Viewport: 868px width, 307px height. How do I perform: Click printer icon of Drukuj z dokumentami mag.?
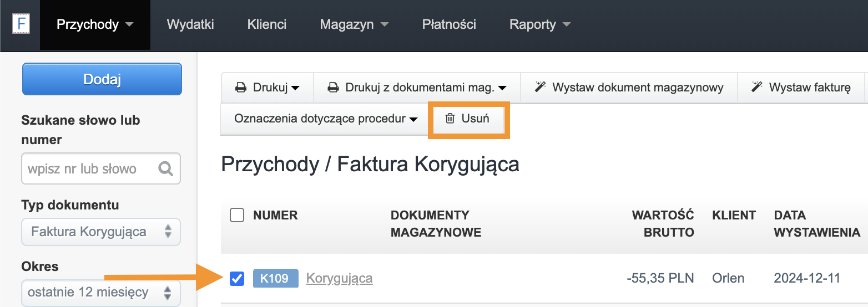333,88
